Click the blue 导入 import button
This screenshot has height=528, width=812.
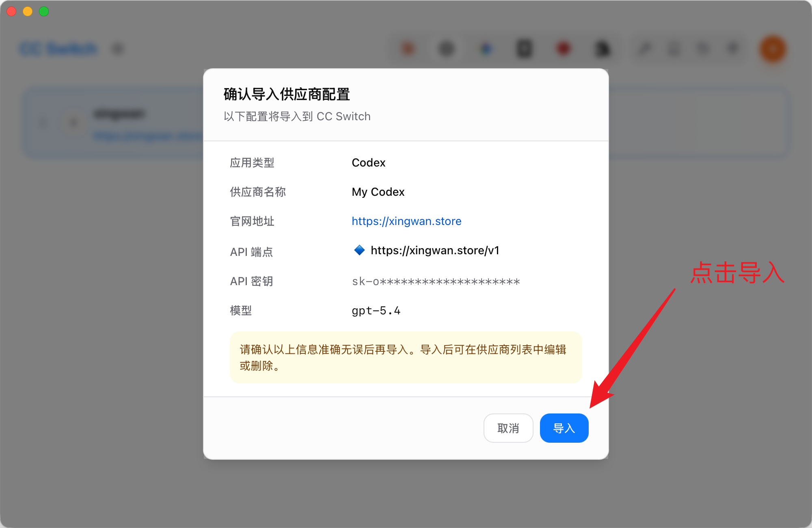[564, 428]
